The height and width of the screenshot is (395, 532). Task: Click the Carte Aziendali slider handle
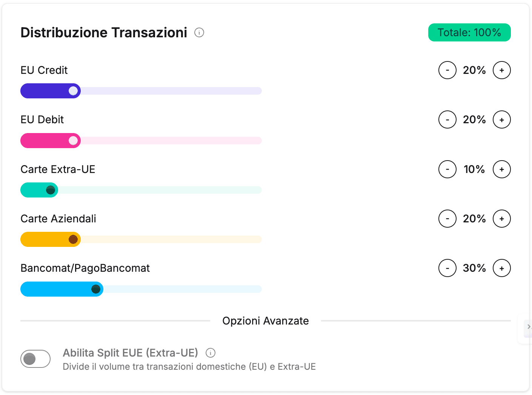tap(73, 239)
